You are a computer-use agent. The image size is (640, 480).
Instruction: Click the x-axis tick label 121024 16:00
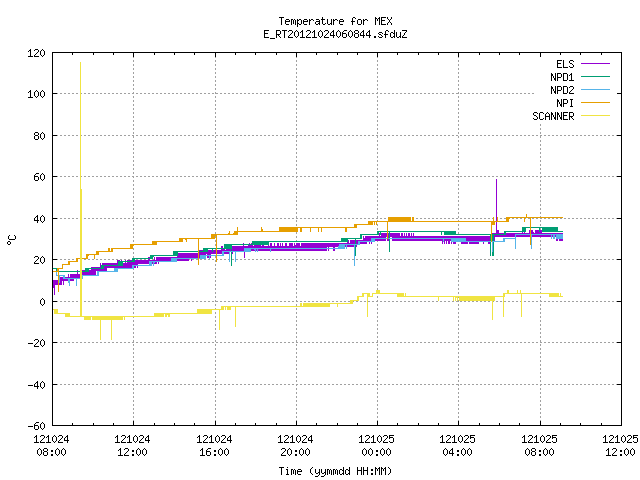pos(214,446)
